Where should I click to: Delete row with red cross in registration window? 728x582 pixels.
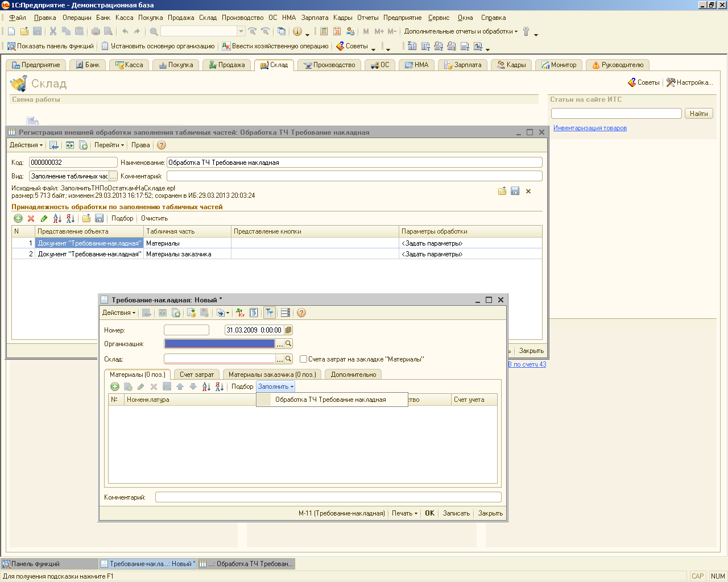(x=31, y=218)
